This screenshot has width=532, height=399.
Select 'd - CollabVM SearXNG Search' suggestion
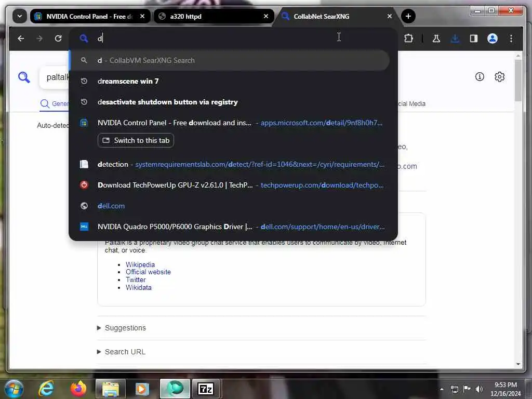pos(229,60)
